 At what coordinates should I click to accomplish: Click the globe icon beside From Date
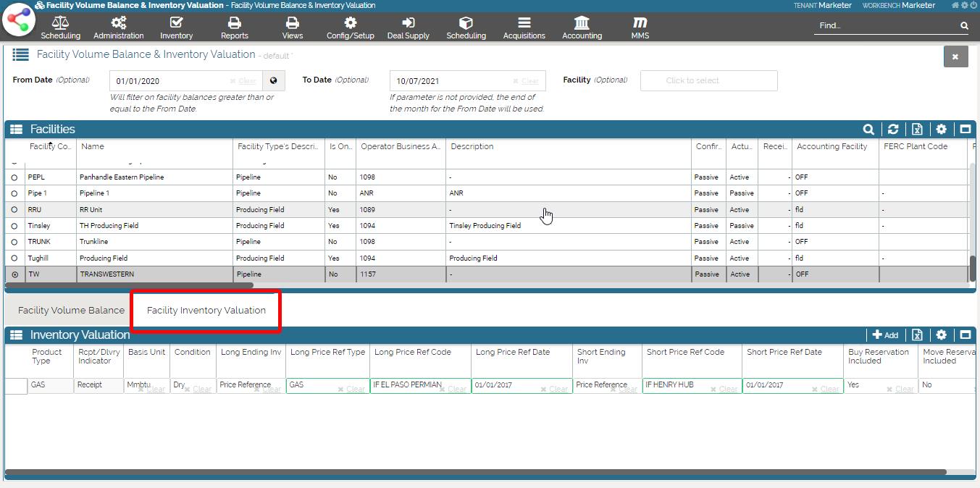point(274,80)
